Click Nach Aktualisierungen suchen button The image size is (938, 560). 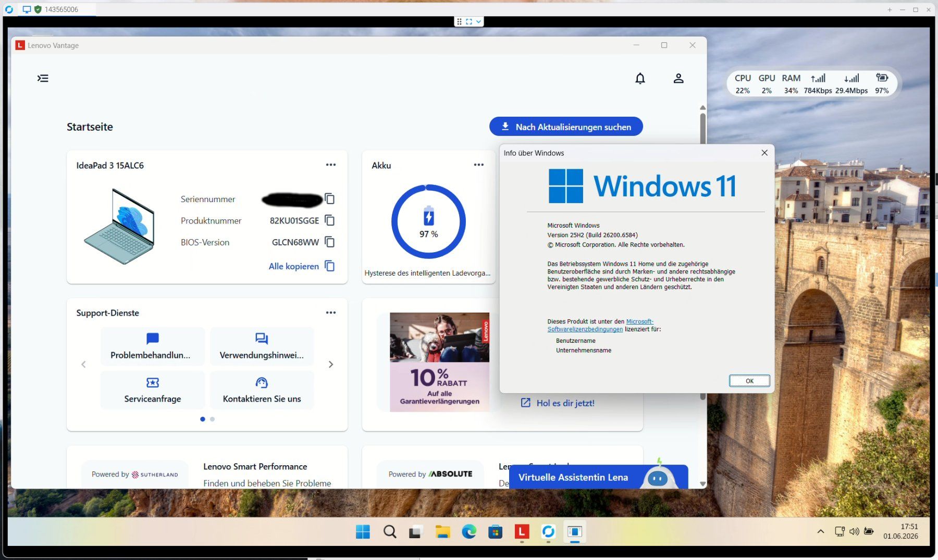[566, 127]
